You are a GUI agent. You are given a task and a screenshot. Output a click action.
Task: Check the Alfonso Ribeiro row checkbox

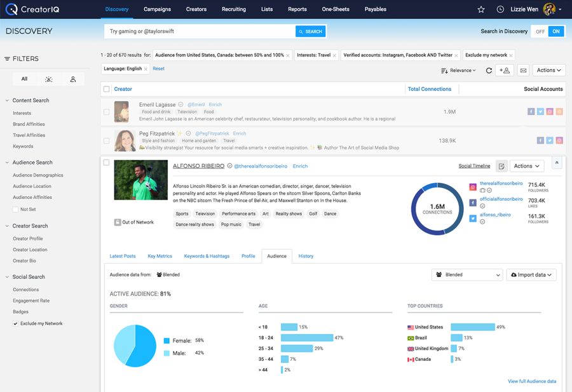pyautogui.click(x=107, y=163)
